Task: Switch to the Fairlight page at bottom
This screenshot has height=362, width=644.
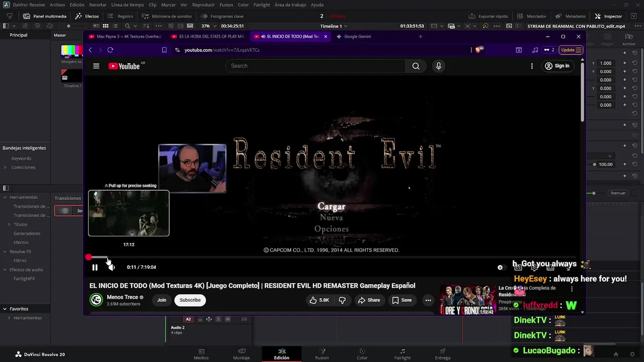Action: (403, 354)
